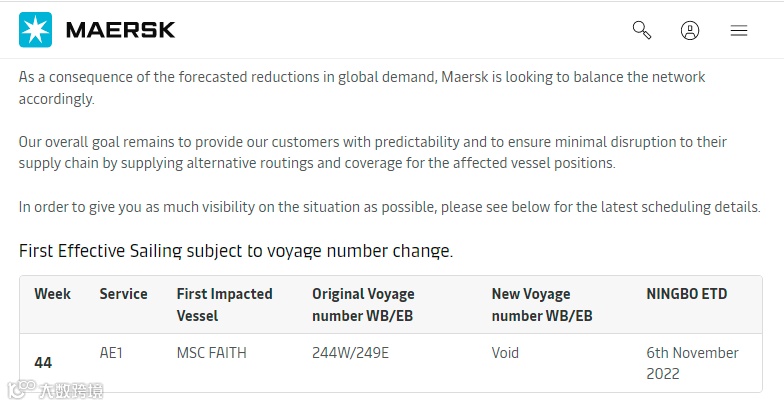Click the First Impacted Vessel header
This screenshot has width=784, height=406.
(224, 304)
